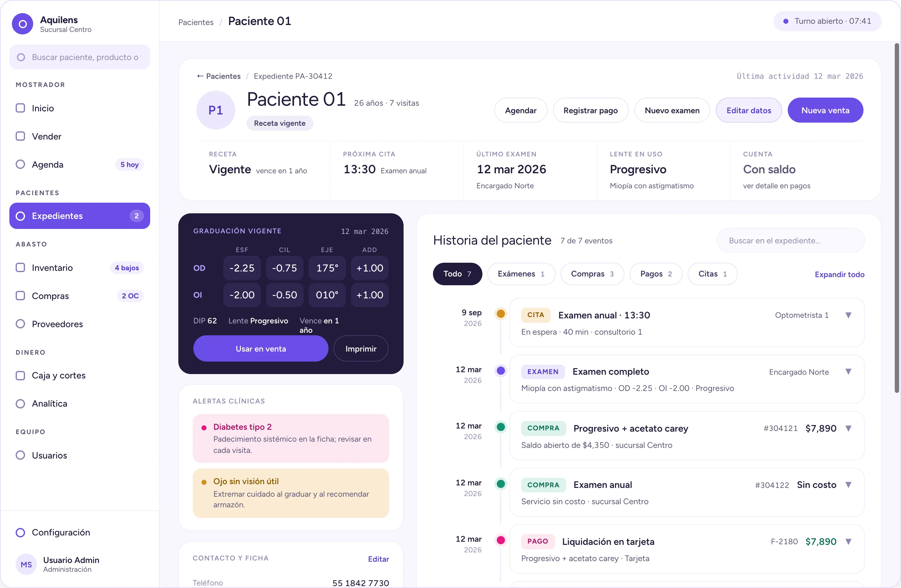901x588 pixels.
Task: Focus the Buscar en el expediente field
Action: [x=791, y=240]
